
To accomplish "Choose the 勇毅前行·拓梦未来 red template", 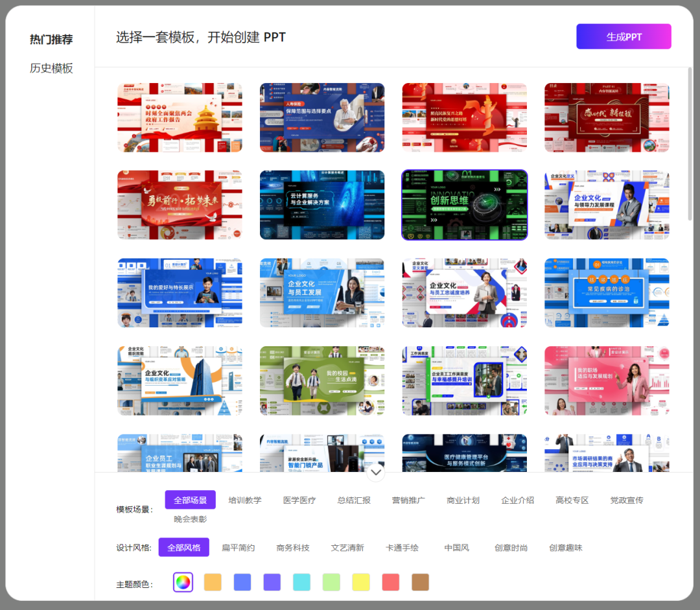I will [x=180, y=205].
